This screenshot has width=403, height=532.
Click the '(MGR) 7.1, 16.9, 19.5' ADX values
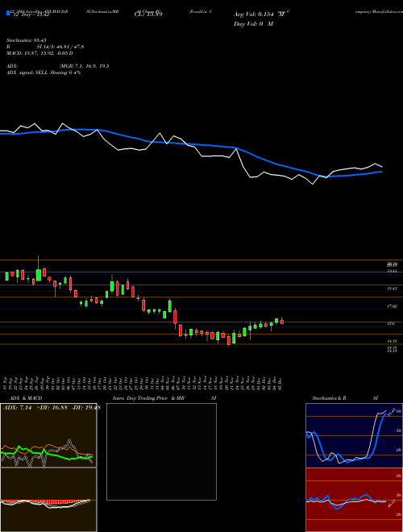pos(84,66)
